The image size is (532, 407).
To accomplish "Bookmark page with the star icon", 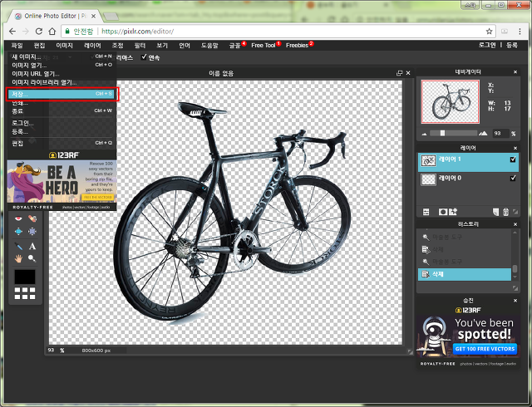I will pyautogui.click(x=489, y=32).
